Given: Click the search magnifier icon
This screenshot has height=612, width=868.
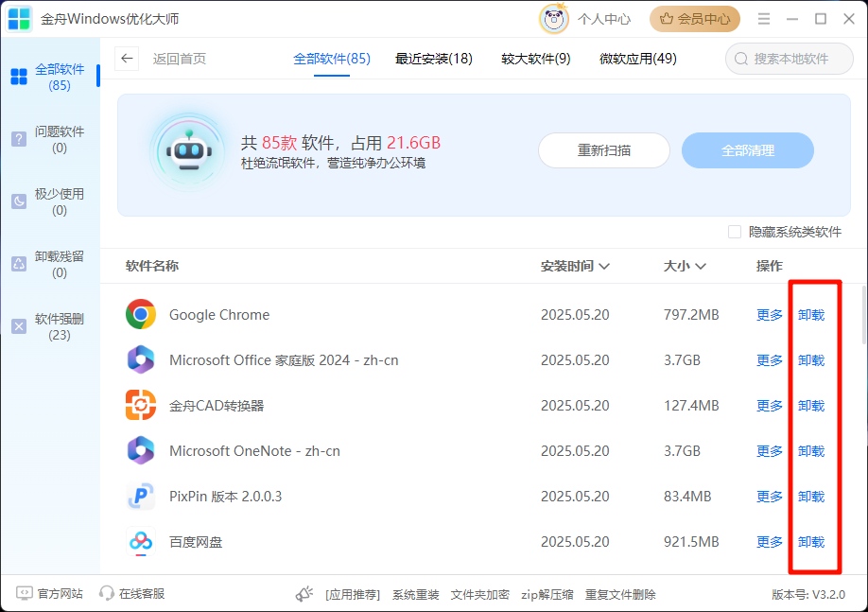Looking at the screenshot, I should (x=741, y=59).
